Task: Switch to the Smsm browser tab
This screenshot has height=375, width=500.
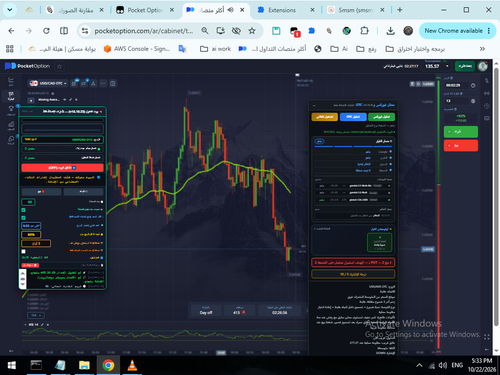Action: click(x=355, y=10)
